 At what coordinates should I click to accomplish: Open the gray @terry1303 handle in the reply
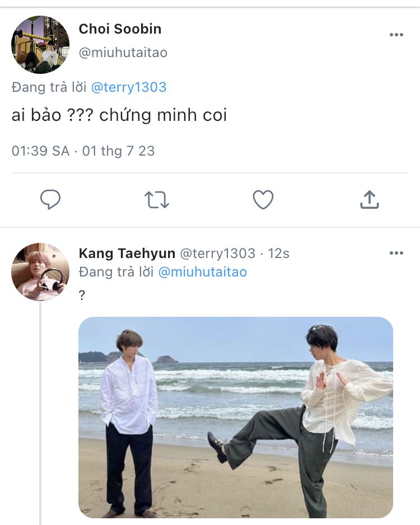coord(217,253)
